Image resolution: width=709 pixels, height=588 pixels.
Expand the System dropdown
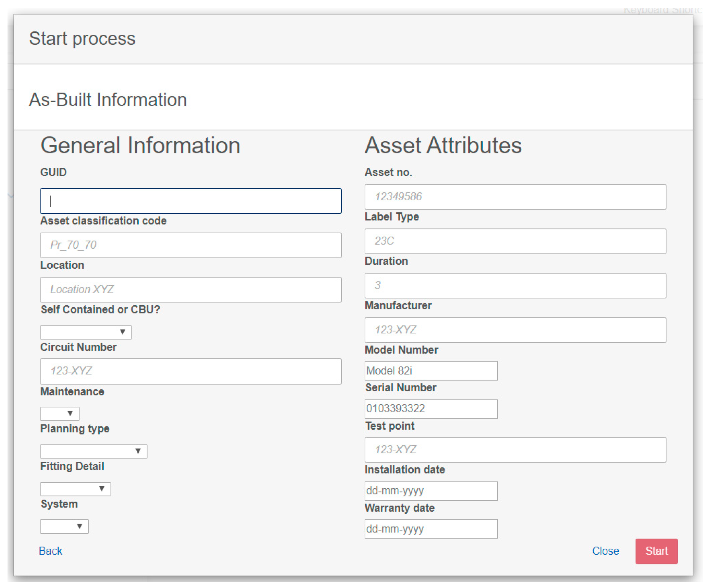click(64, 526)
